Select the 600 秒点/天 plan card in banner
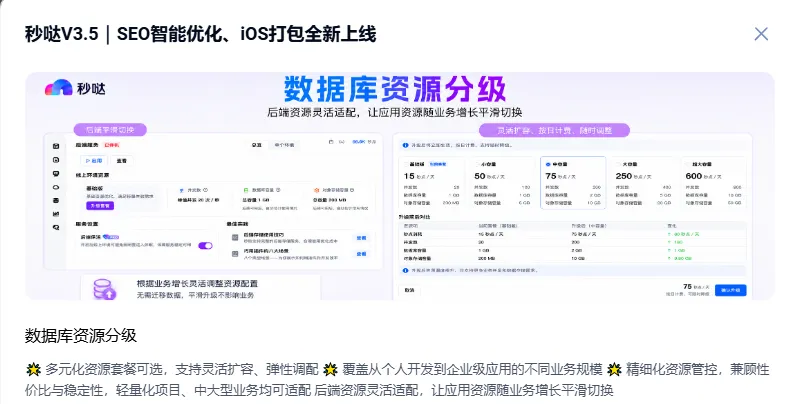 [x=713, y=183]
